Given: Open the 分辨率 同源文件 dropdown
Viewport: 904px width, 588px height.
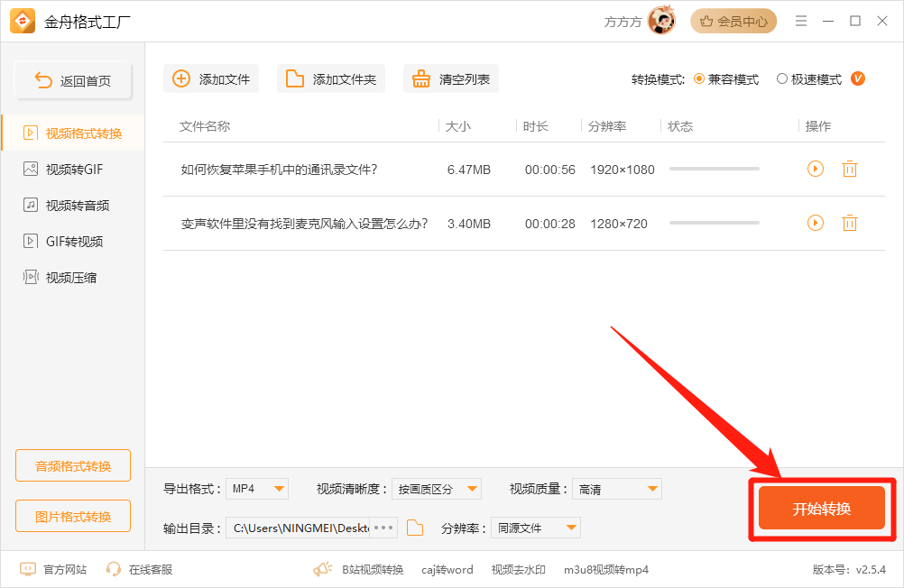Looking at the screenshot, I should click(536, 528).
